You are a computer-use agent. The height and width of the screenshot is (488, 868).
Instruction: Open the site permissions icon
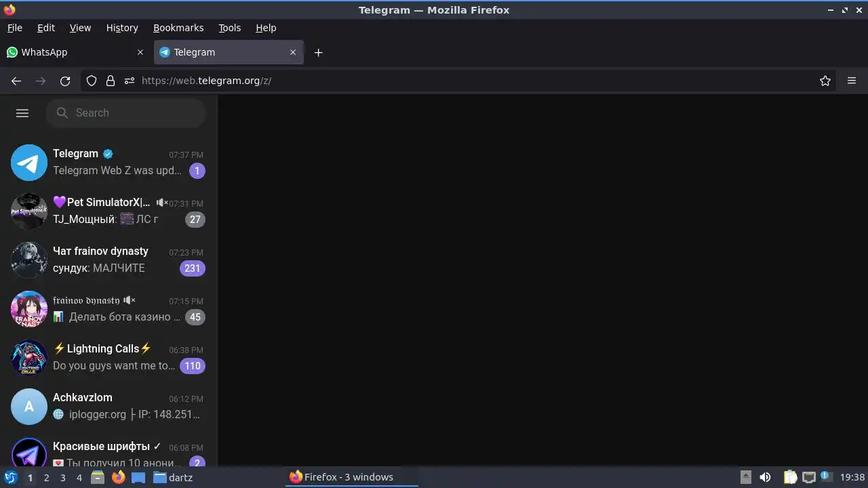130,81
